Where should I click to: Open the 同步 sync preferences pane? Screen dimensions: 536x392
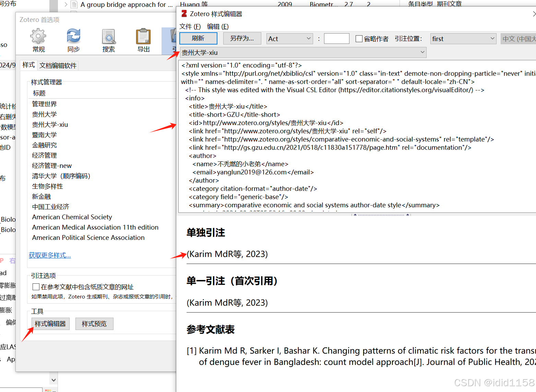click(73, 41)
